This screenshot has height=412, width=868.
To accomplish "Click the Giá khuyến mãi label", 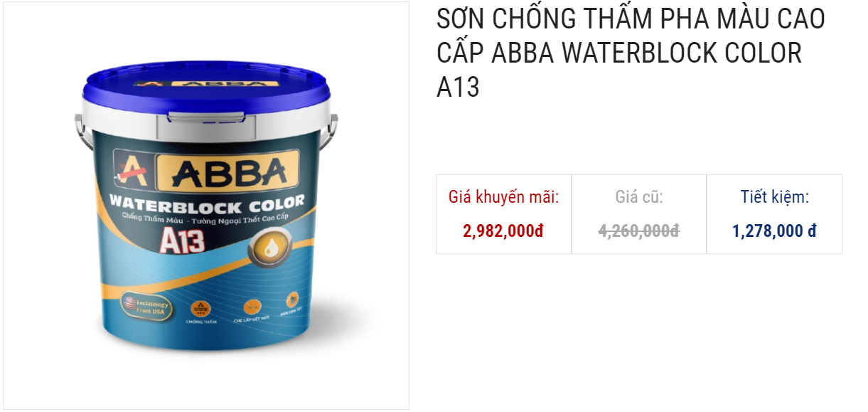I will 503,197.
